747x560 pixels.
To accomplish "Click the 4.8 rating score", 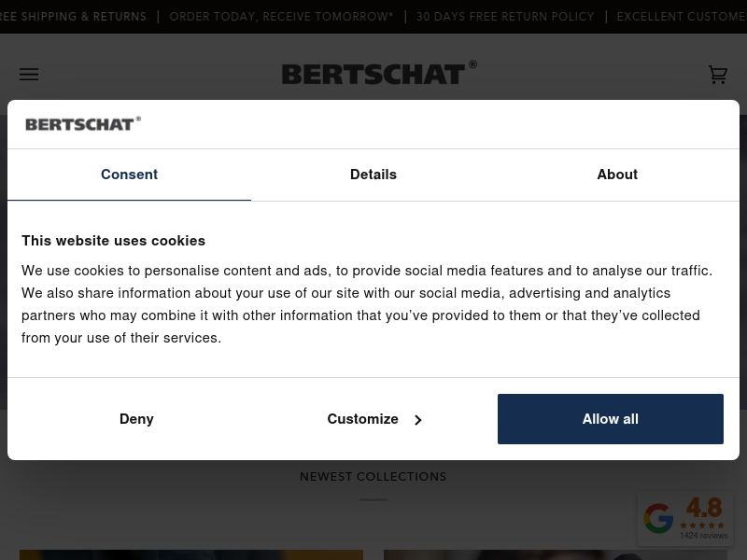I will coord(704,508).
